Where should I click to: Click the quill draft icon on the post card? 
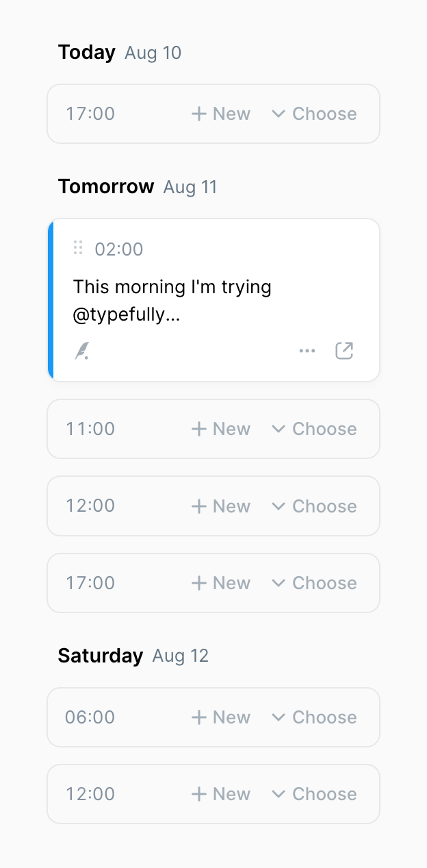(82, 350)
